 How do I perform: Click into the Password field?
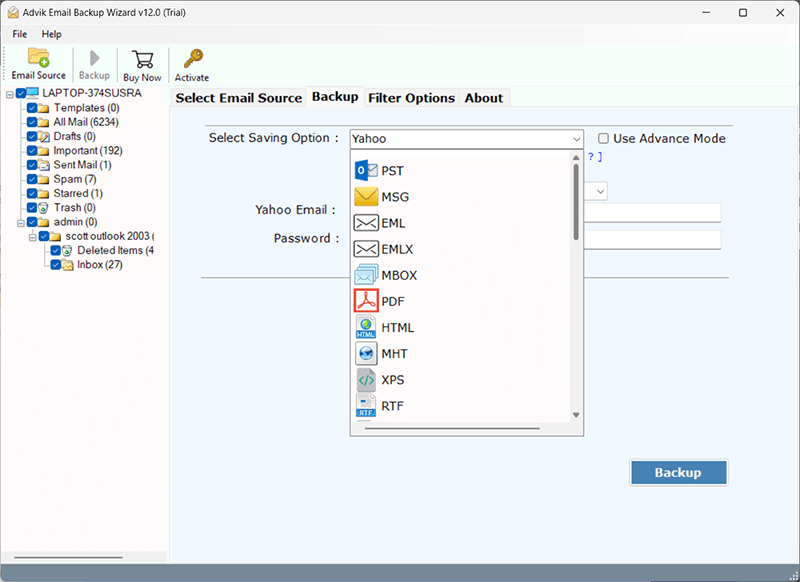(653, 240)
